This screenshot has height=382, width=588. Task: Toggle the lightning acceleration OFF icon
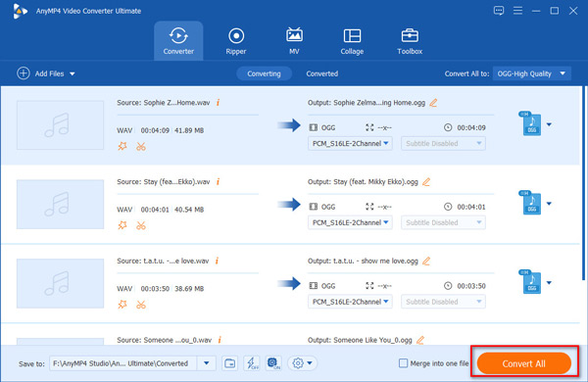coord(252,363)
